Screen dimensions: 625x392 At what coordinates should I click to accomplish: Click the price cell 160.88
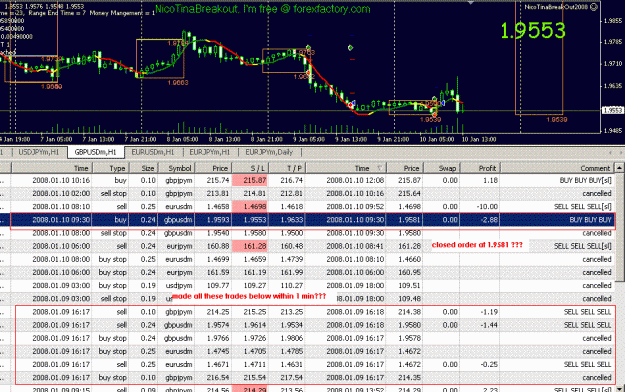click(x=218, y=246)
